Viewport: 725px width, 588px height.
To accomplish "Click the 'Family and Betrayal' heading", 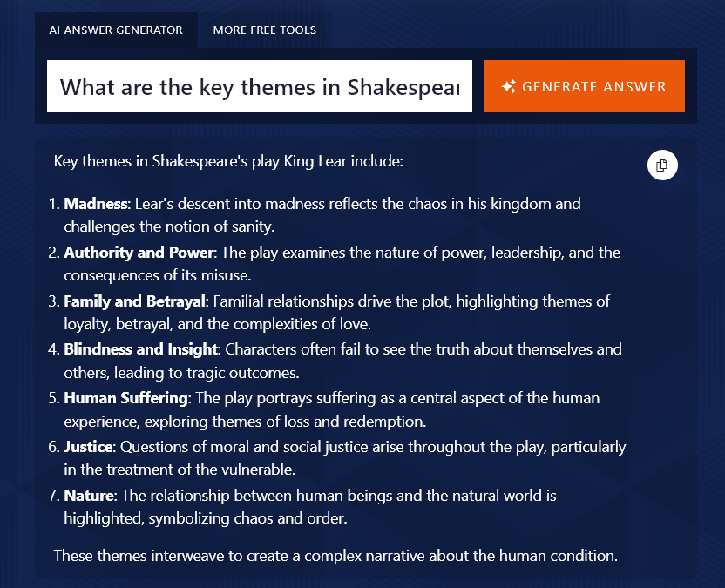I will click(134, 301).
